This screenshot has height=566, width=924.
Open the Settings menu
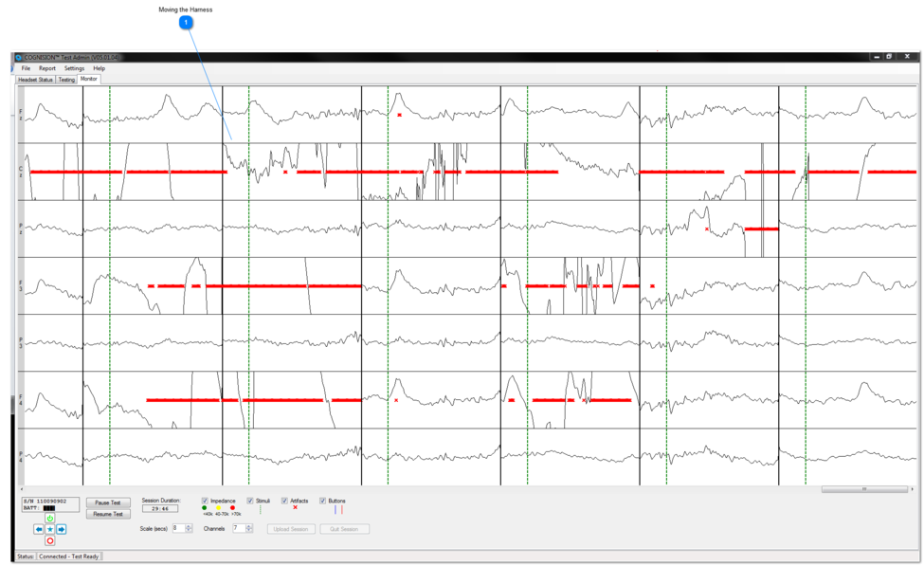pyautogui.click(x=74, y=68)
